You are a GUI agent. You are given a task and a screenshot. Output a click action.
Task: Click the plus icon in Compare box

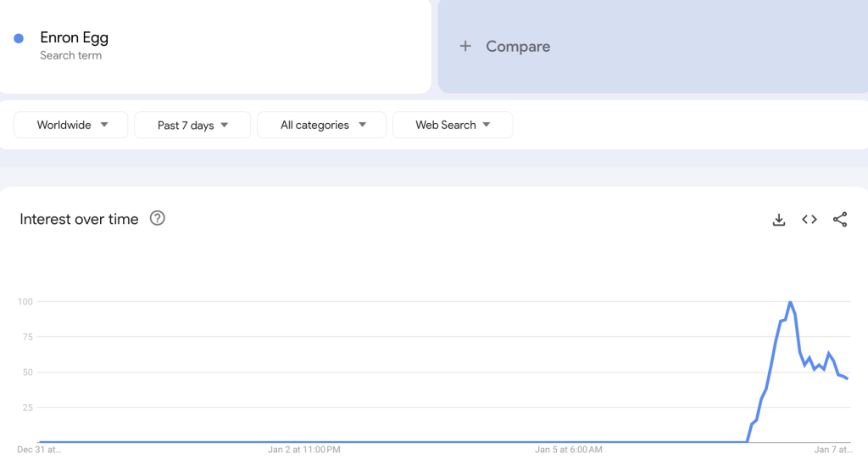(465, 47)
